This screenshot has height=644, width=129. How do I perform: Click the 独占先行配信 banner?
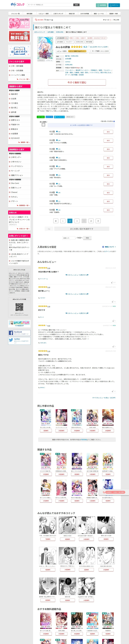[19, 23]
